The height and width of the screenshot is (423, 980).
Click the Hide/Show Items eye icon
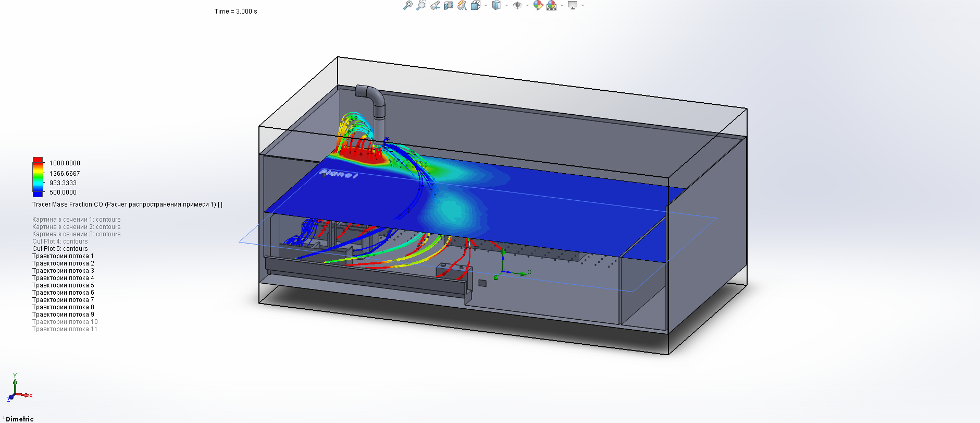coord(517,5)
